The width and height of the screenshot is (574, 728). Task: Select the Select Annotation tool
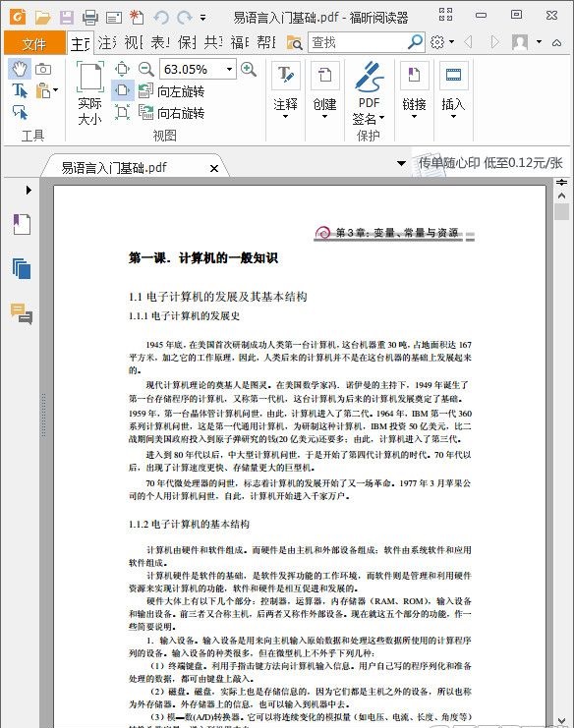tap(20, 112)
